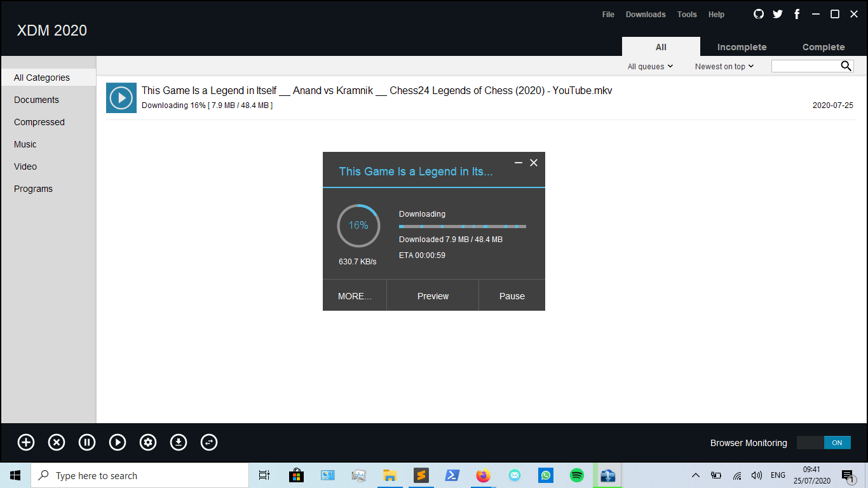
Task: Open the Tools menu
Action: (x=686, y=14)
